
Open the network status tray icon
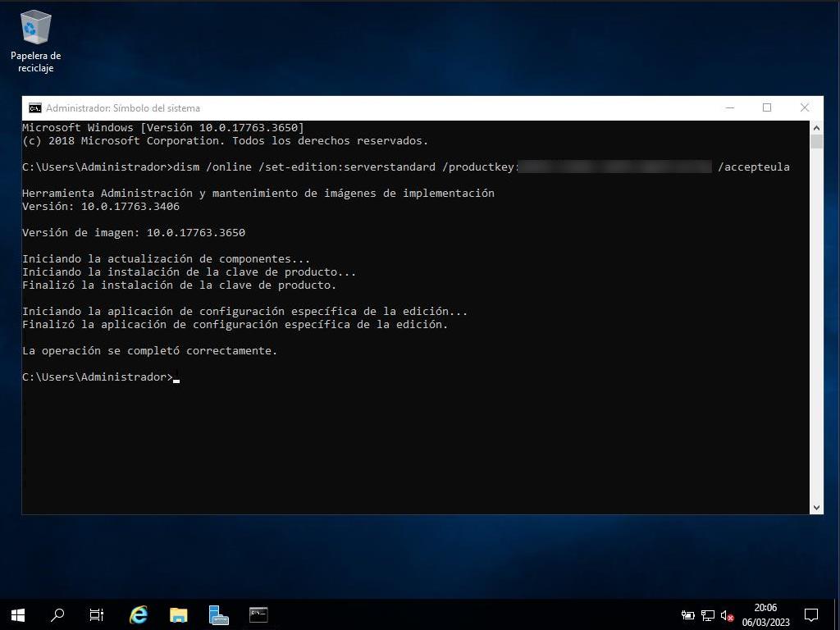click(707, 615)
